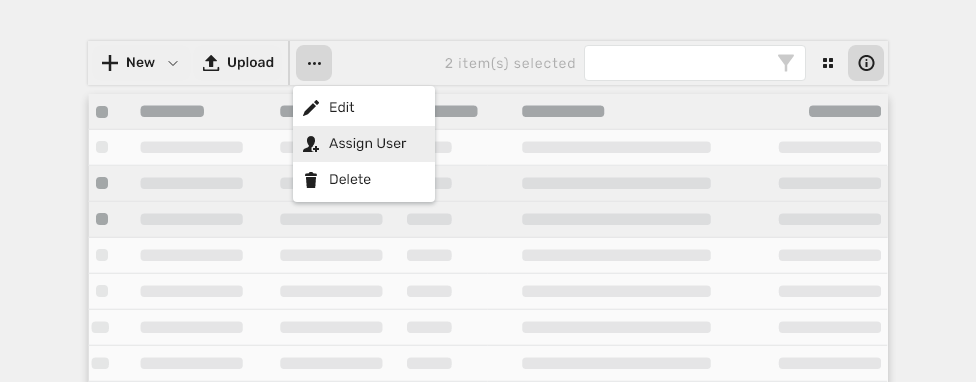The image size is (976, 382).
Task: Toggle the info panel icon
Action: 866,63
